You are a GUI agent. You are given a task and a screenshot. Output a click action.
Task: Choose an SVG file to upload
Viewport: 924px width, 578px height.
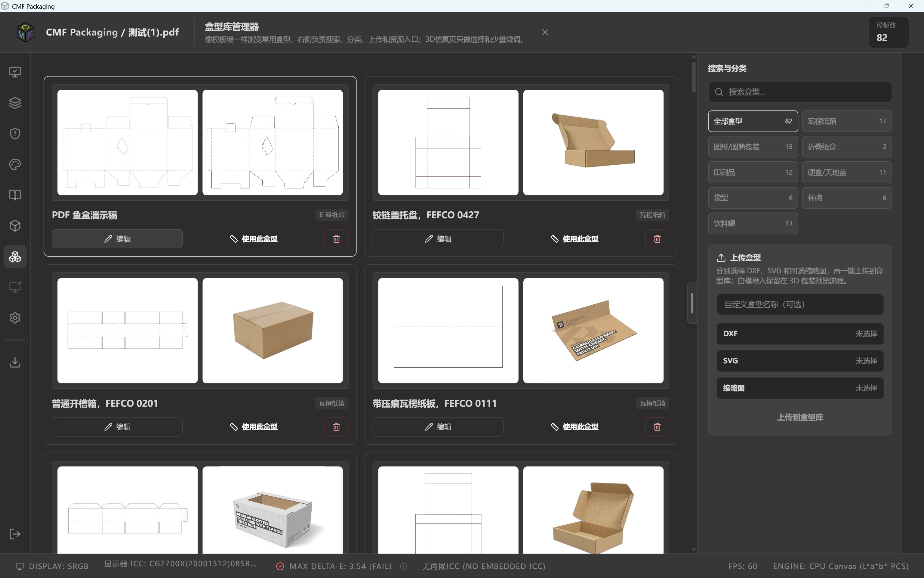(x=800, y=361)
